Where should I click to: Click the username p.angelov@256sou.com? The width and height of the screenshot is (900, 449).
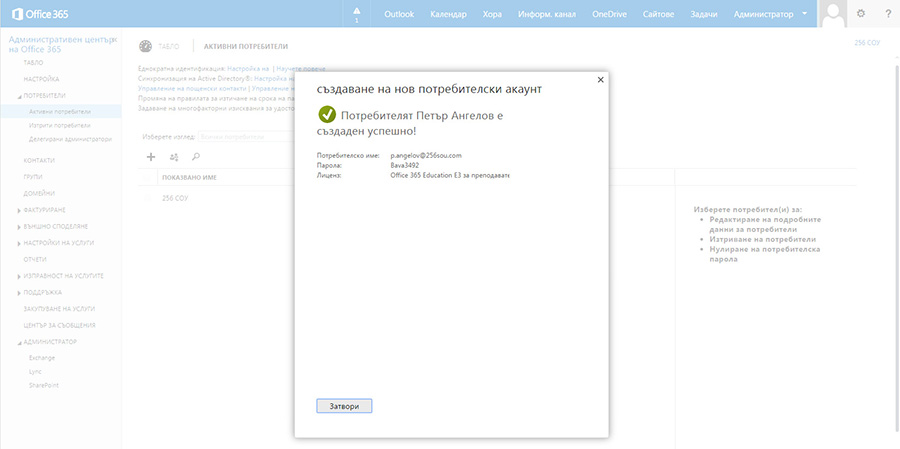tap(426, 156)
